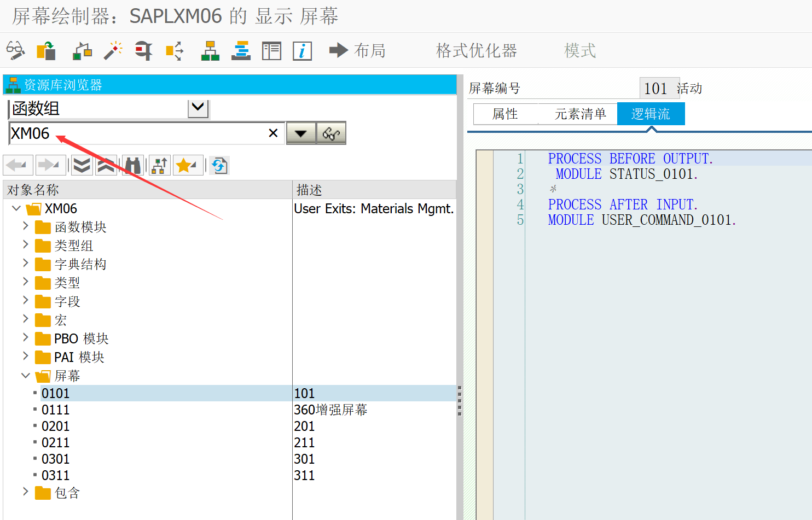Click the enhance object icon with shapes
This screenshot has height=520, width=812.
coord(82,50)
